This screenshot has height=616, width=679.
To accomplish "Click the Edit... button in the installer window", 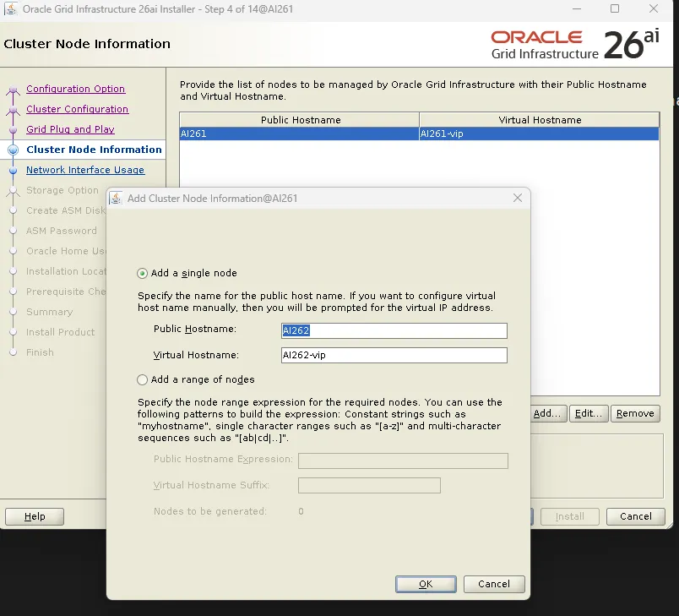I will tap(589, 414).
